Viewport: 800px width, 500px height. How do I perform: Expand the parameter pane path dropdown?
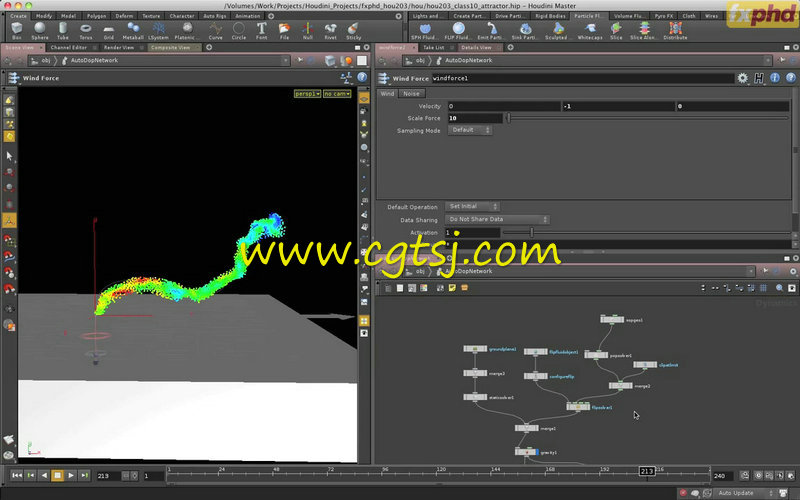pos(767,60)
